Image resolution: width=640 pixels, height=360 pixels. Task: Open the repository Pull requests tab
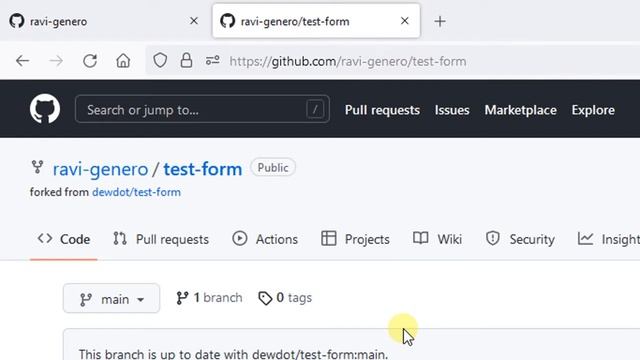point(161,239)
